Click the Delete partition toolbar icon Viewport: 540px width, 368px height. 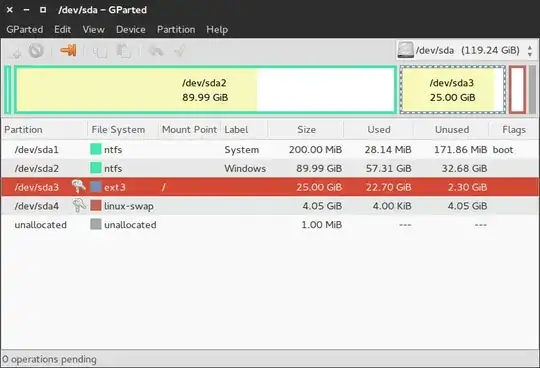click(36, 51)
